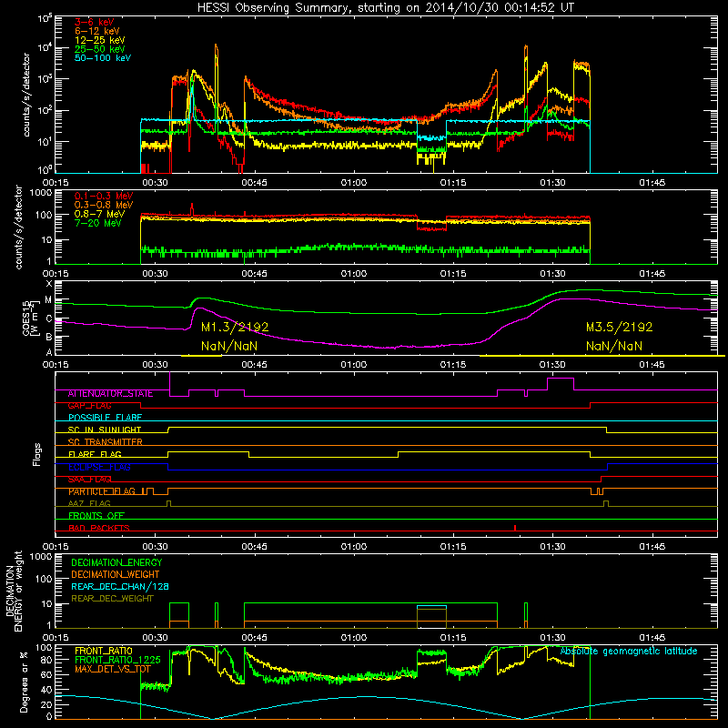Viewport: 728px width, 728px height.
Task: Select the 3-6 keV legend label
Action: (x=95, y=22)
